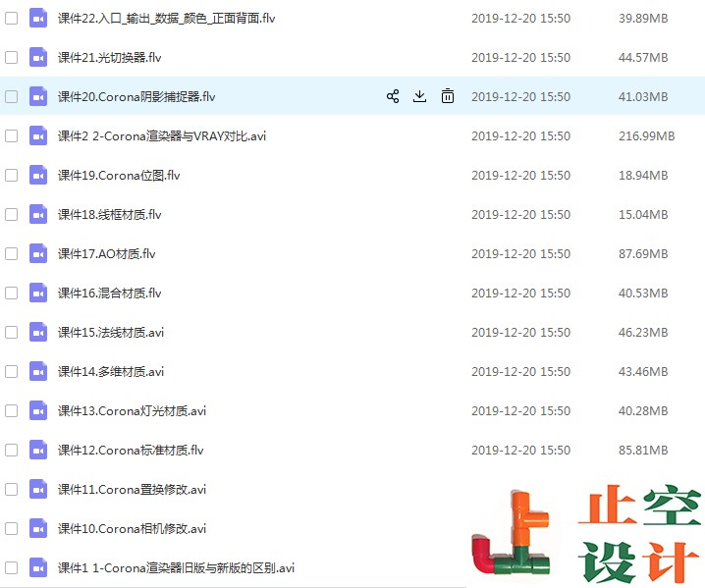705x588 pixels.
Task: Click video file icon for 课件10.Corona相机修改.avi
Action: (38, 528)
